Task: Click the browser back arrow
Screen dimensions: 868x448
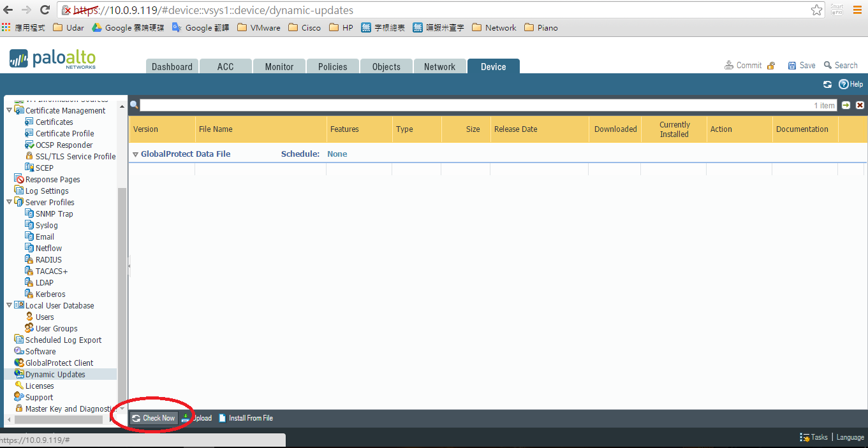Action: pos(8,10)
